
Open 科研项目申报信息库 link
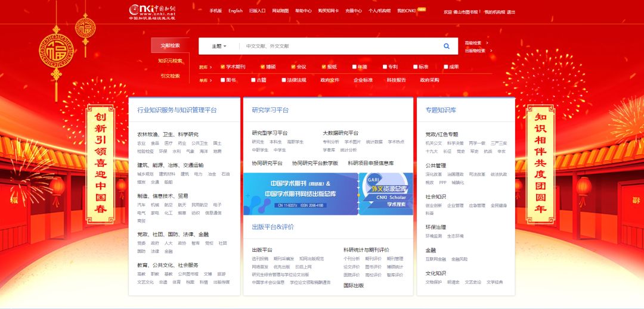pos(371,163)
